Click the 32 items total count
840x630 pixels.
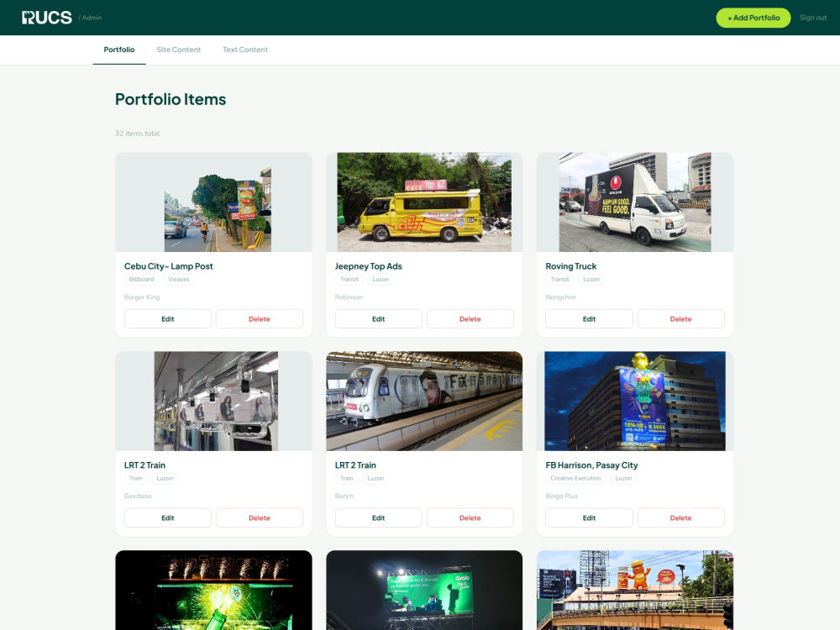137,134
